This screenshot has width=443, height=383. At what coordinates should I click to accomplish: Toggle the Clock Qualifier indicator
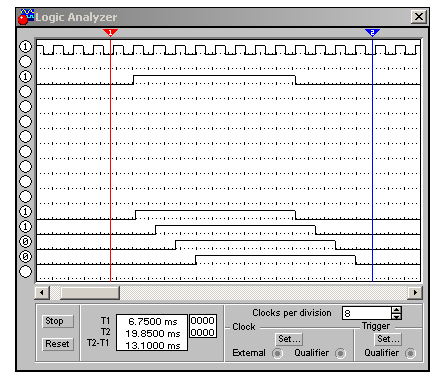[x=340, y=353]
